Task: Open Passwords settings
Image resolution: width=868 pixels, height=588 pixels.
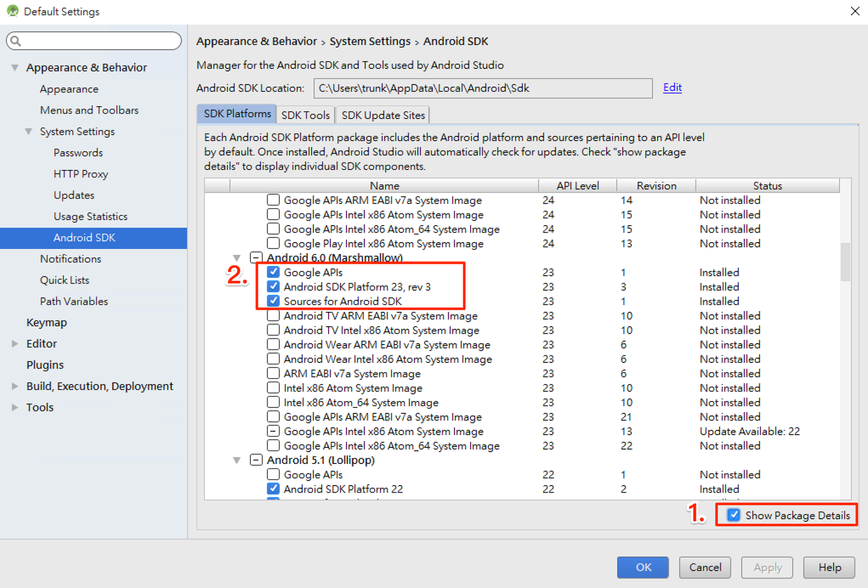Action: click(78, 153)
